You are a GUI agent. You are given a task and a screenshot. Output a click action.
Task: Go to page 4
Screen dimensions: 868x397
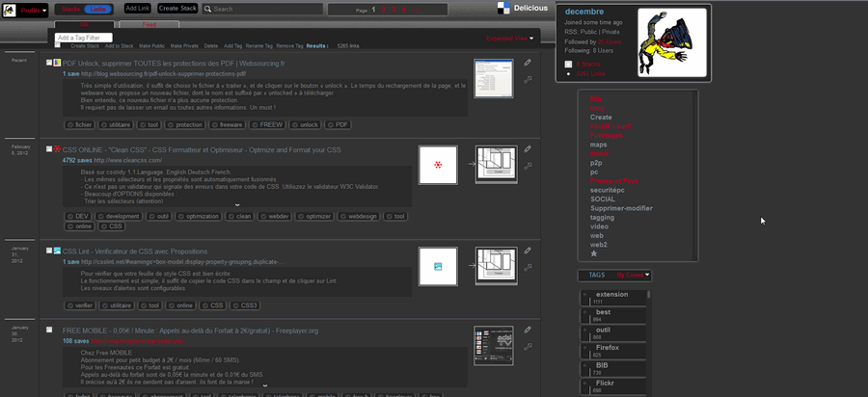(404, 10)
